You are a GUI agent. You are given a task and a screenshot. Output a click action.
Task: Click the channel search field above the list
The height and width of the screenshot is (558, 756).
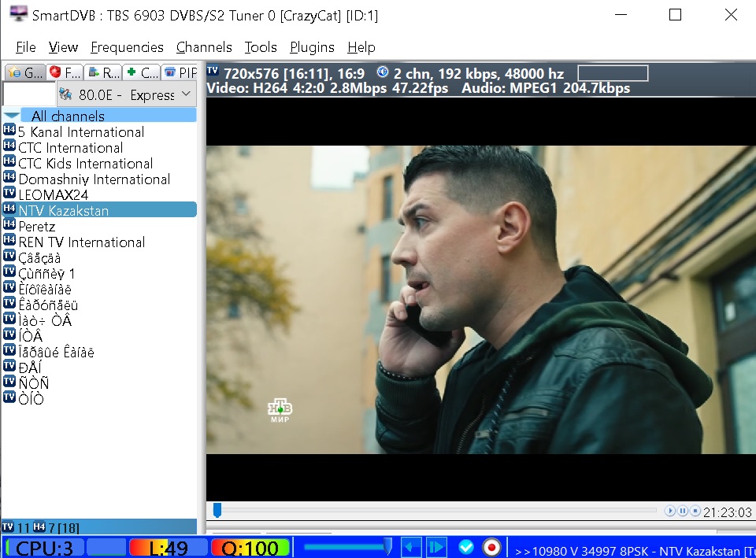(x=29, y=94)
